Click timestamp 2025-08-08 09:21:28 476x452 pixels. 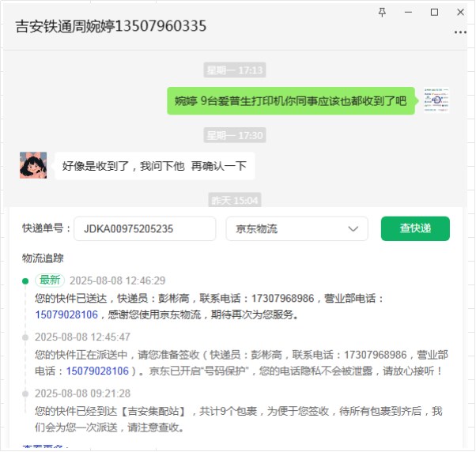(x=82, y=394)
